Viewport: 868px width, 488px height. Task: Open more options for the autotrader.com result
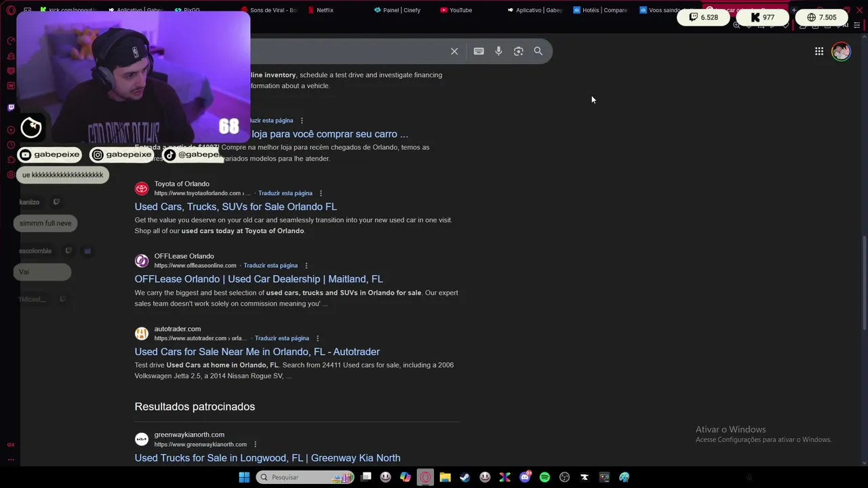coord(317,338)
